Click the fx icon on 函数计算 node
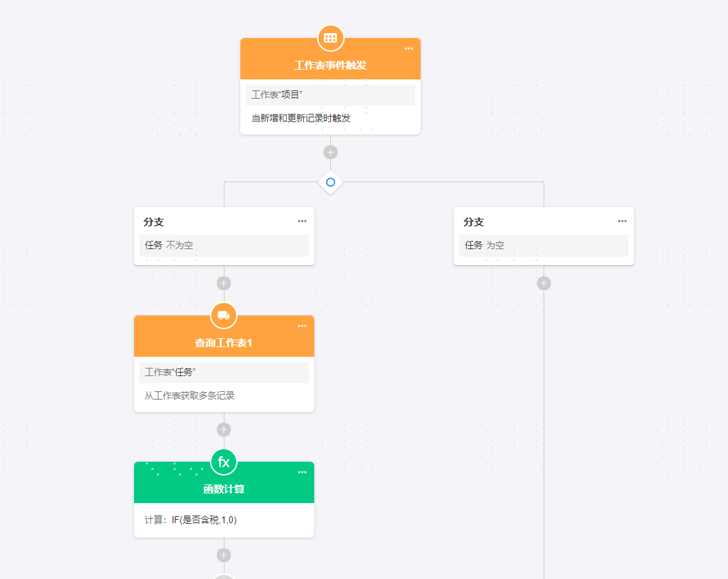Viewport: 728px width, 579px height. (224, 462)
